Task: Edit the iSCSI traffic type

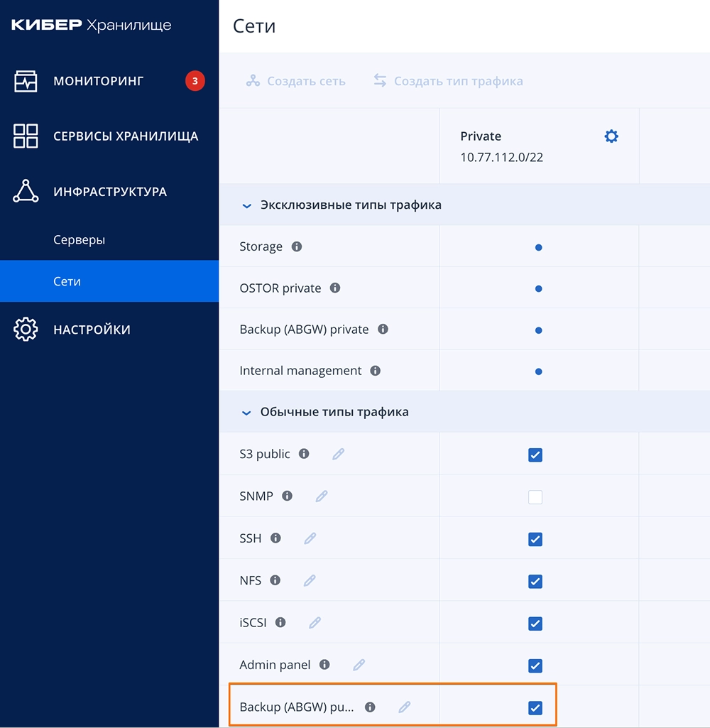Action: click(x=315, y=623)
